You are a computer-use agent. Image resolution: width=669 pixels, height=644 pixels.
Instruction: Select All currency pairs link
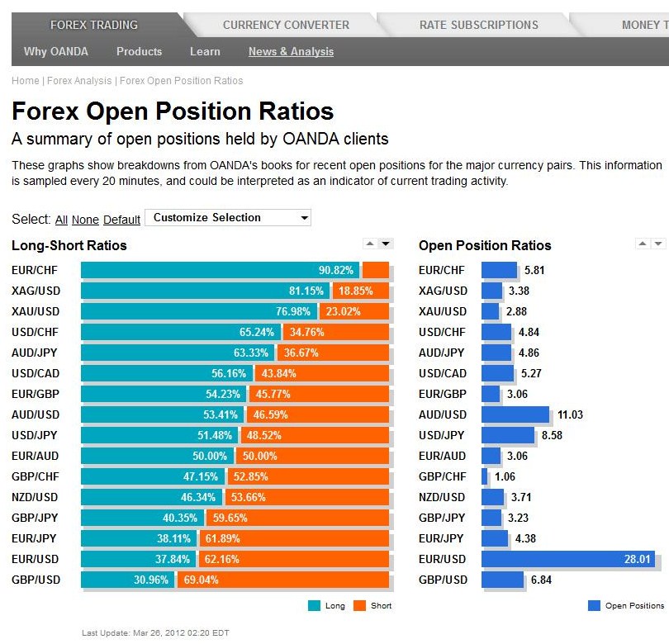click(61, 220)
